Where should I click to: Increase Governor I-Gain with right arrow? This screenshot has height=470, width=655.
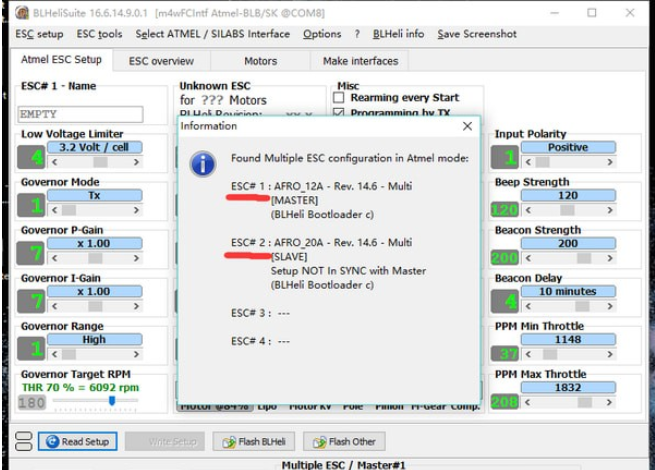(136, 306)
